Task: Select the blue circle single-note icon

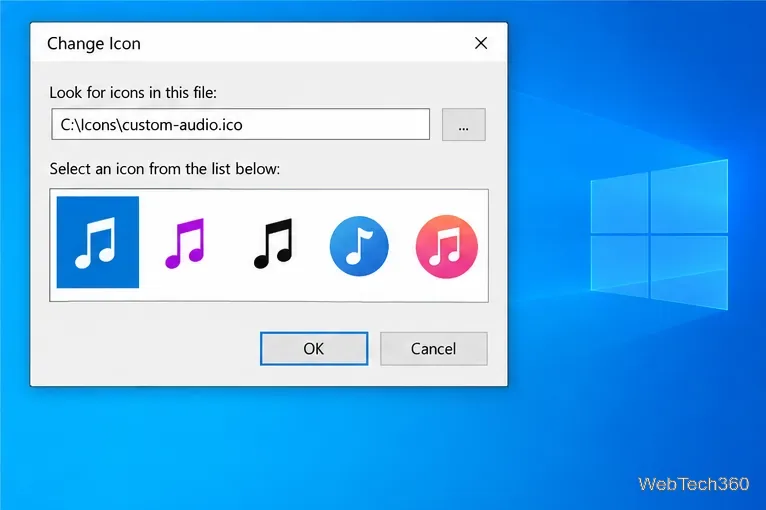Action: (359, 246)
